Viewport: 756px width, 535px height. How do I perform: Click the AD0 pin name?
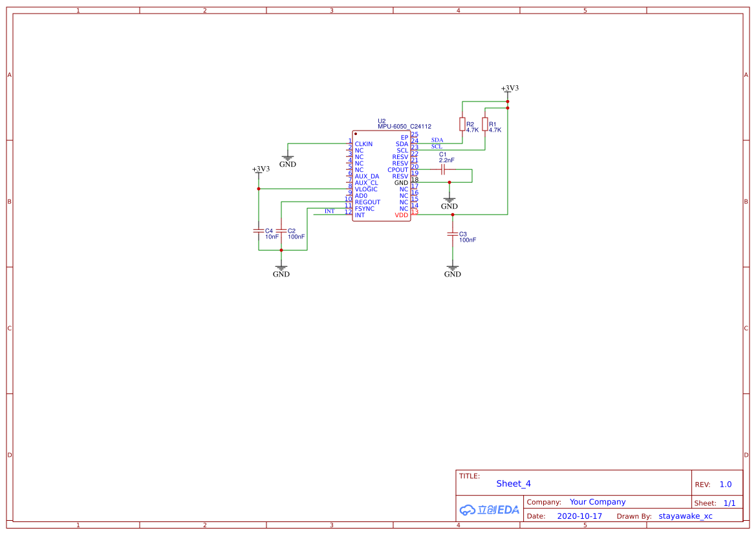click(x=361, y=196)
